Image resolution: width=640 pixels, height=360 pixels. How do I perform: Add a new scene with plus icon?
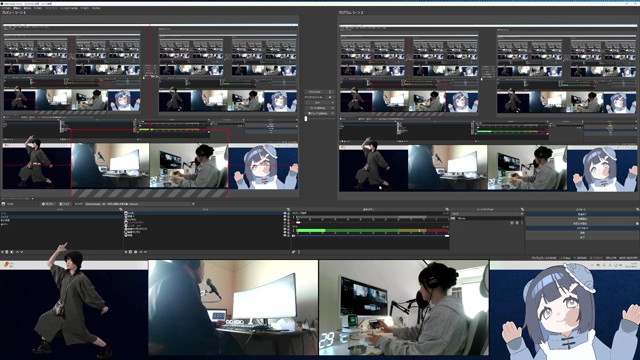(2, 252)
